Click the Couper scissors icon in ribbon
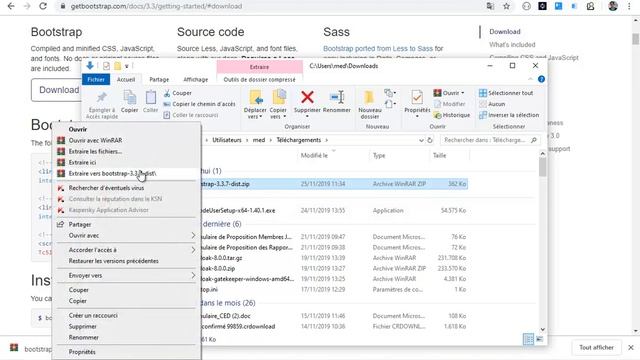Image resolution: width=640 pixels, height=360 pixels. tap(167, 93)
